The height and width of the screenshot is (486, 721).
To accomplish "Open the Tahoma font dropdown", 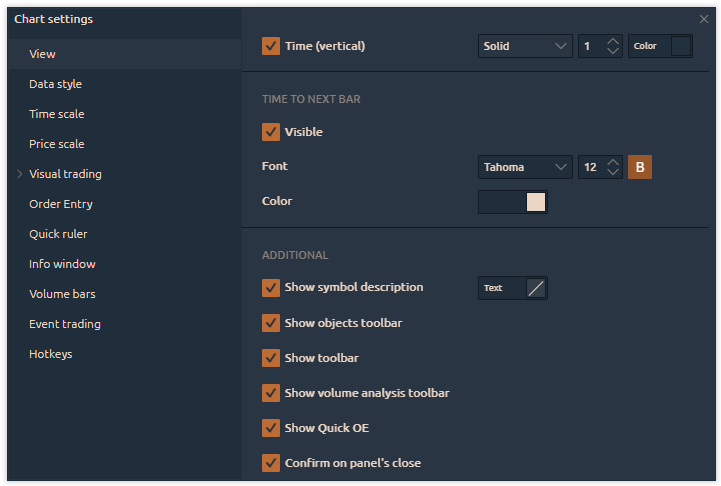I will 525,167.
